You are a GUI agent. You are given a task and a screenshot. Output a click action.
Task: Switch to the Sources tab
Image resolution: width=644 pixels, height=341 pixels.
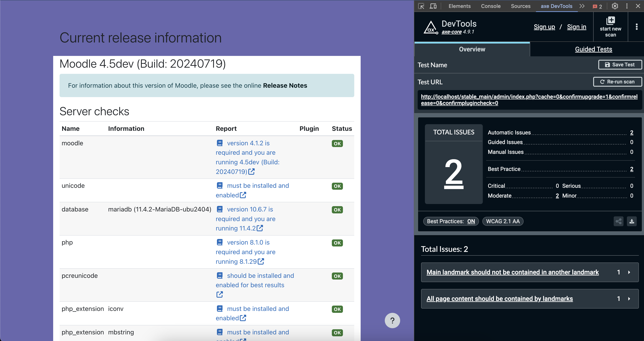(x=521, y=6)
